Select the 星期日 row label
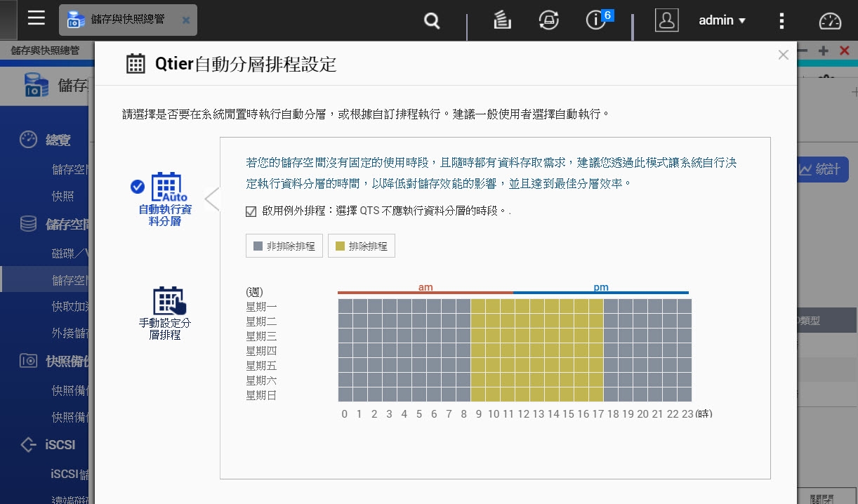The image size is (858, 504). 261,395
